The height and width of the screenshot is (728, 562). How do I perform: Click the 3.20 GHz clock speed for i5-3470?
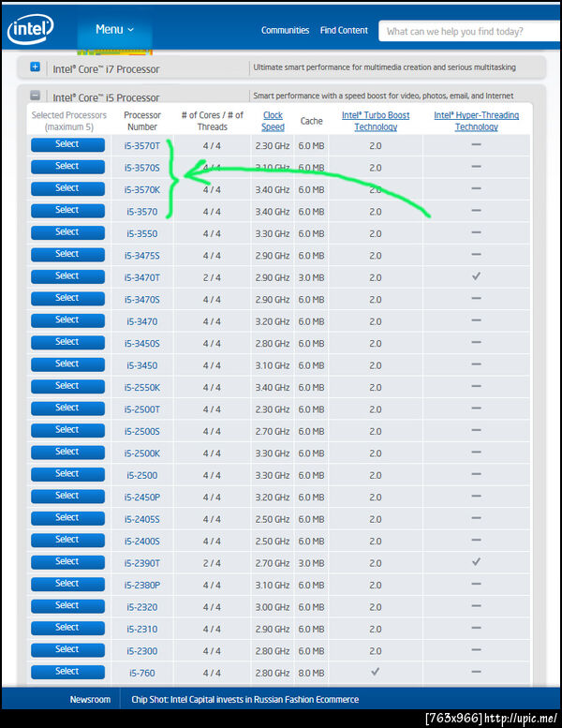click(x=273, y=321)
